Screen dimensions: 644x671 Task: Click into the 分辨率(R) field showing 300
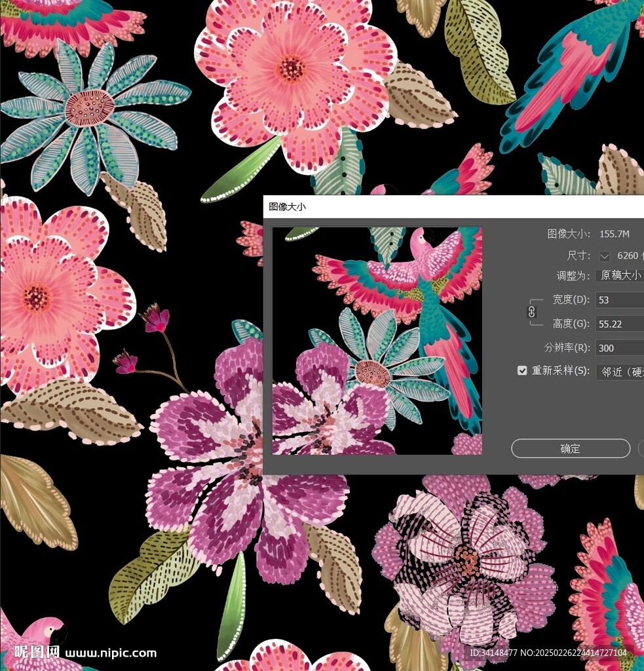(x=619, y=348)
